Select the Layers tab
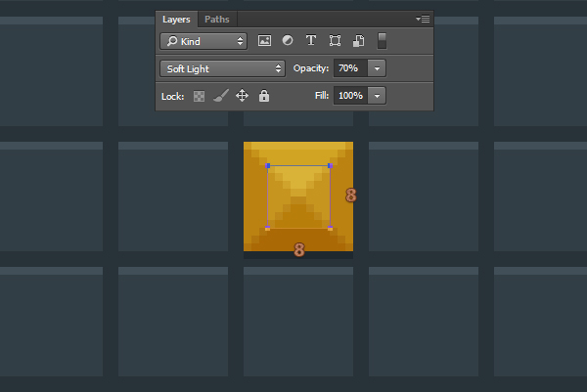Image resolution: width=587 pixels, height=392 pixels. click(176, 20)
